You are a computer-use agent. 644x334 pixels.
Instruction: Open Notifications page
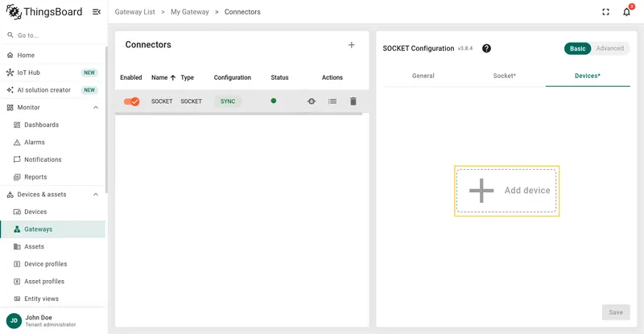(x=52, y=159)
